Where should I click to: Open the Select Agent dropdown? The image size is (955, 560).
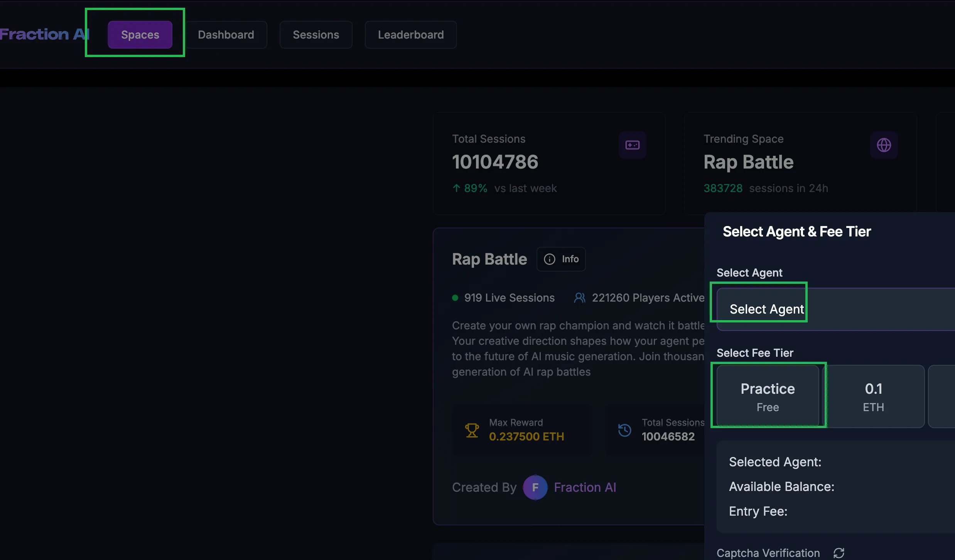(x=833, y=309)
